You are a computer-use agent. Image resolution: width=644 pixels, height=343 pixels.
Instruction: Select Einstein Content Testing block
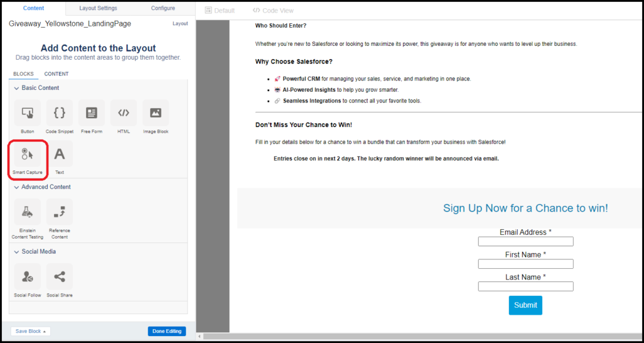[28, 212]
